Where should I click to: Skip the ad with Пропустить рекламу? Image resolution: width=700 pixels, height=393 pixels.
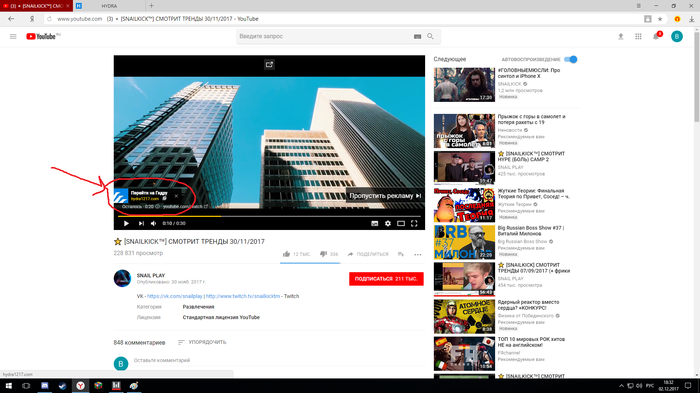click(x=385, y=196)
